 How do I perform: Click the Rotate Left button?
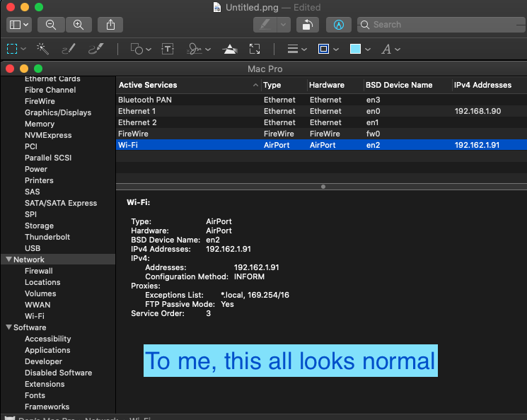point(306,25)
